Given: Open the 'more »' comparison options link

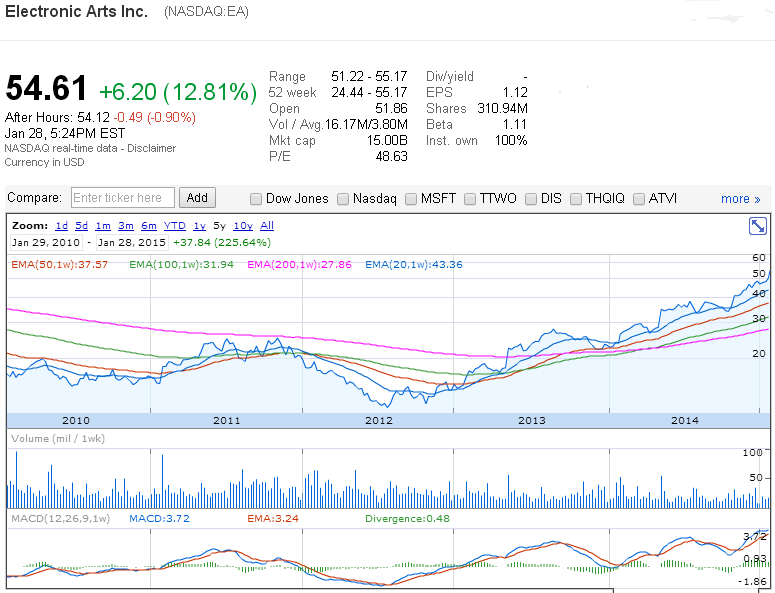Looking at the screenshot, I should (x=740, y=199).
